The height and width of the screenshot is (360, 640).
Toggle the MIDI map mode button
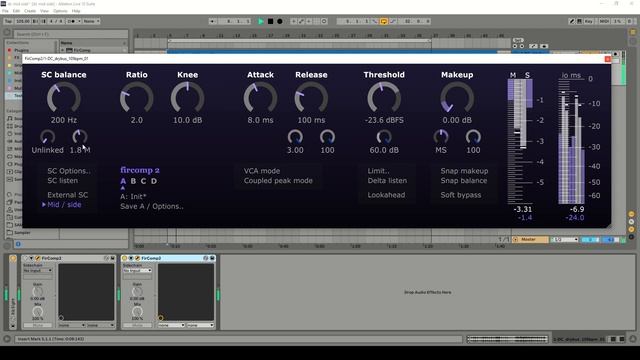[604, 21]
